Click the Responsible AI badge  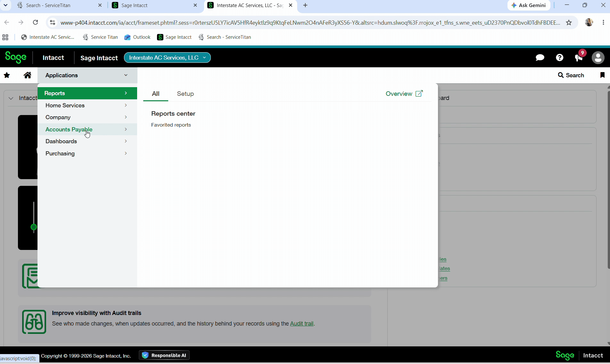click(164, 355)
